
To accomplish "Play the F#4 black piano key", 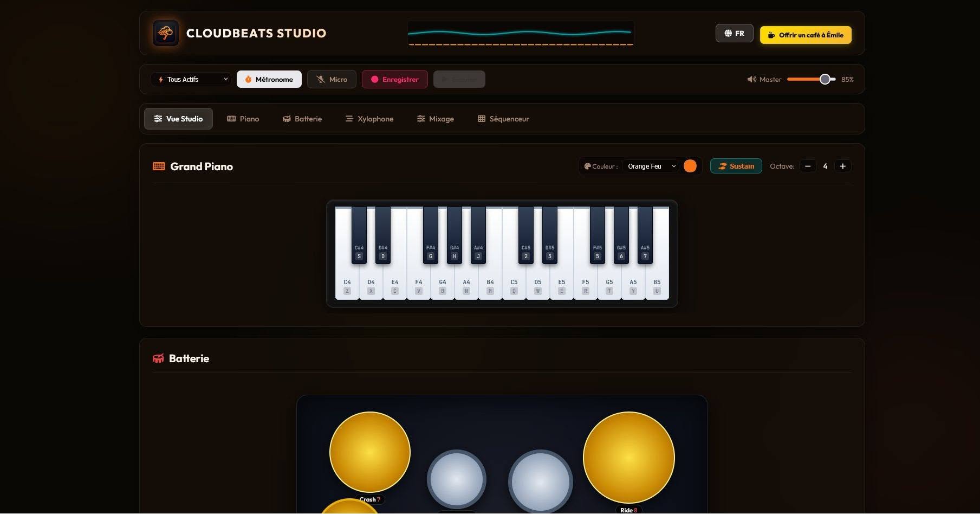I will [x=431, y=235].
